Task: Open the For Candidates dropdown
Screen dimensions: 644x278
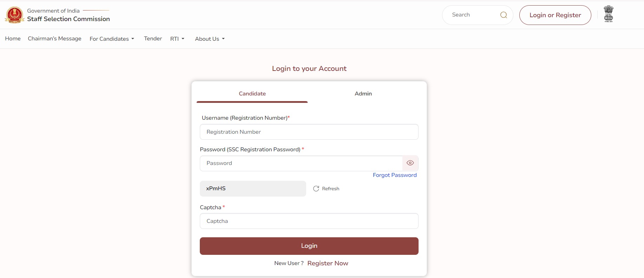Action: [x=112, y=39]
